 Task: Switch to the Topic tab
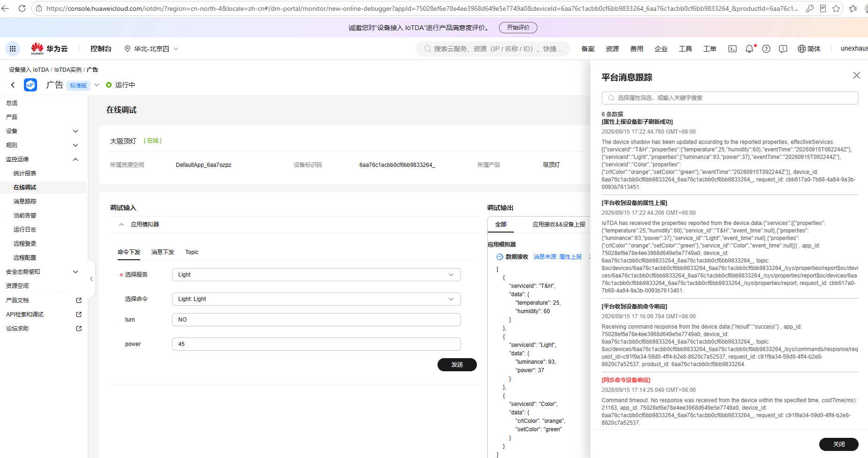click(x=192, y=252)
